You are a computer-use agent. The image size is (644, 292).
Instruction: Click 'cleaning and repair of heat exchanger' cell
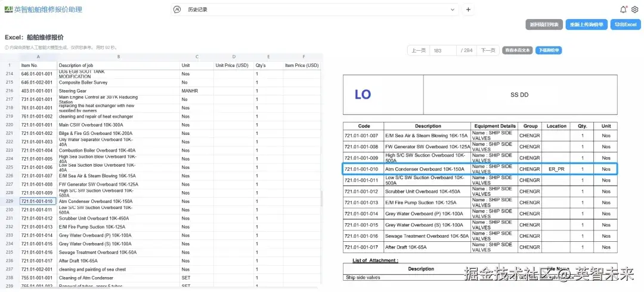click(118, 116)
